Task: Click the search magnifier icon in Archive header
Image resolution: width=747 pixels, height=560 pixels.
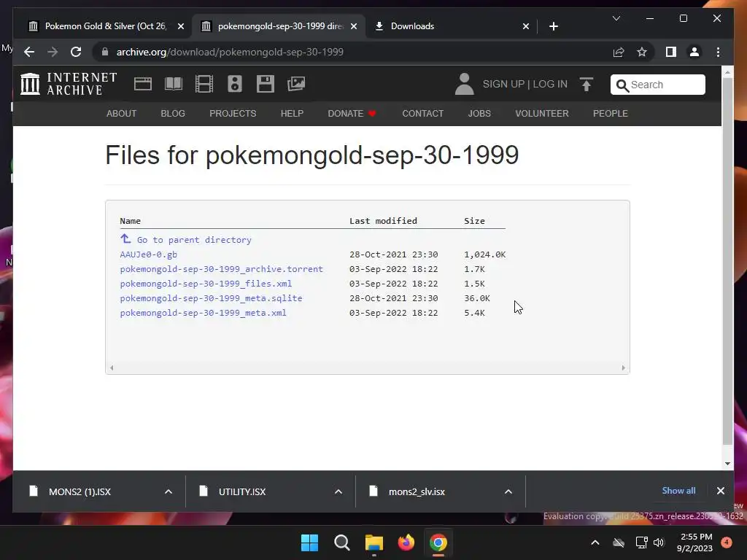Action: point(622,85)
